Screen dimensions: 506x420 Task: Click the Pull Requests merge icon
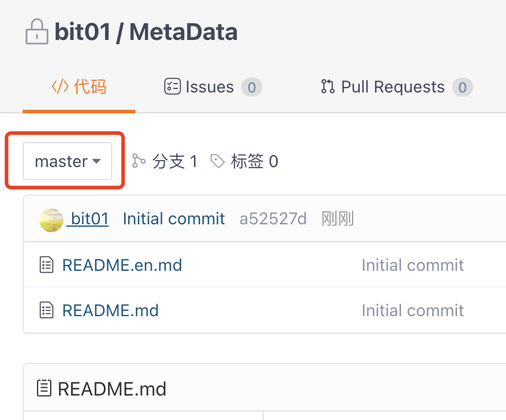click(x=328, y=87)
